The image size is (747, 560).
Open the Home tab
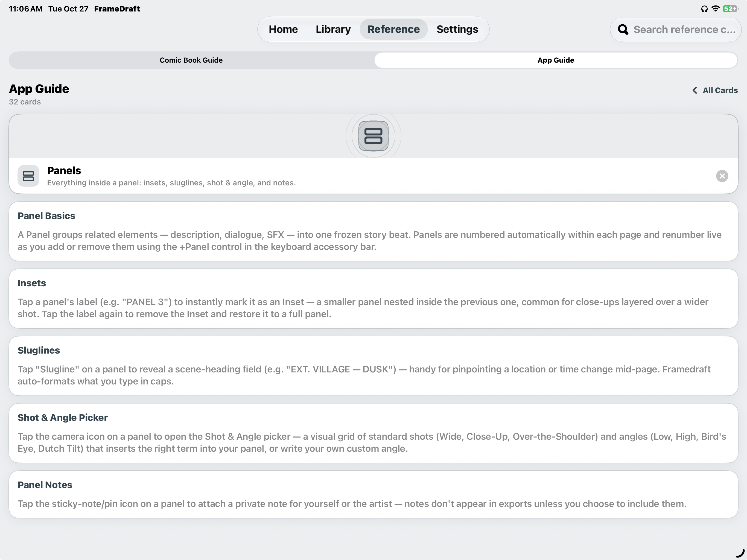tap(283, 29)
